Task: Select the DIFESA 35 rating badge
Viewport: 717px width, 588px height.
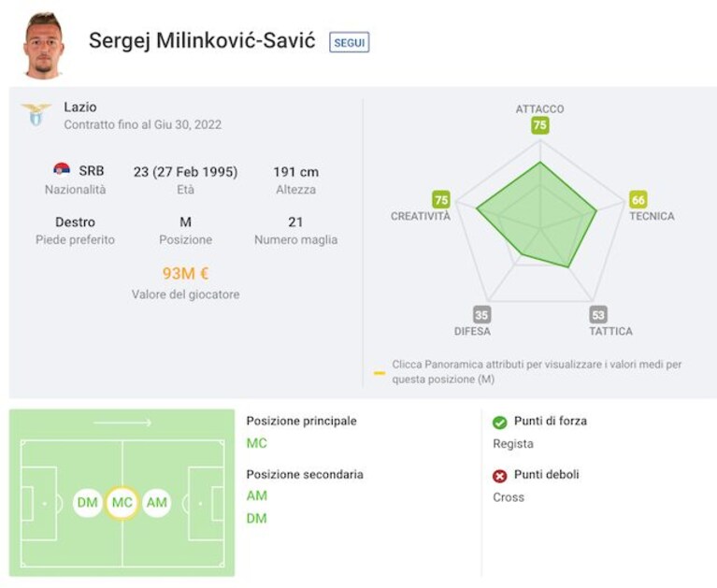Action: pos(481,315)
